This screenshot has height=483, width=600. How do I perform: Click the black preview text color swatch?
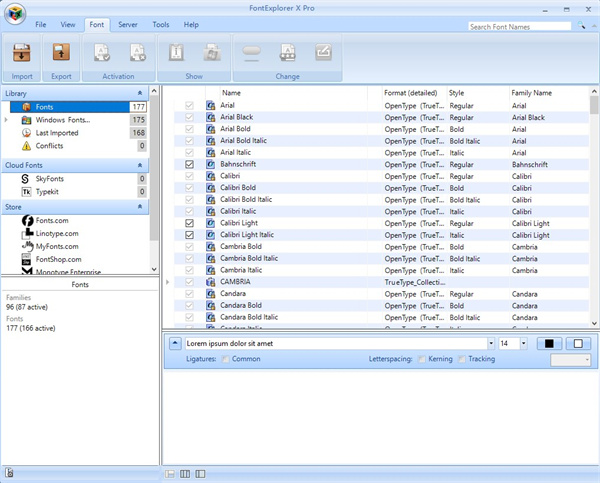pos(549,344)
